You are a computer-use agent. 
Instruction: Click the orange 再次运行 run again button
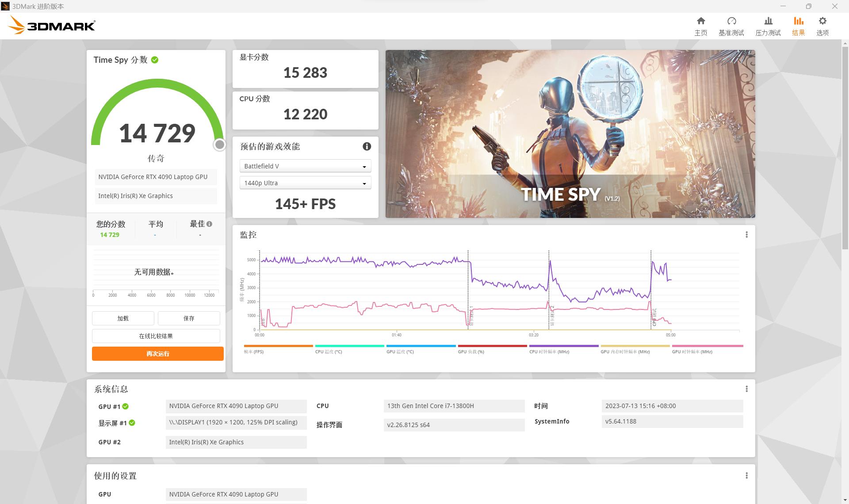[x=157, y=354]
